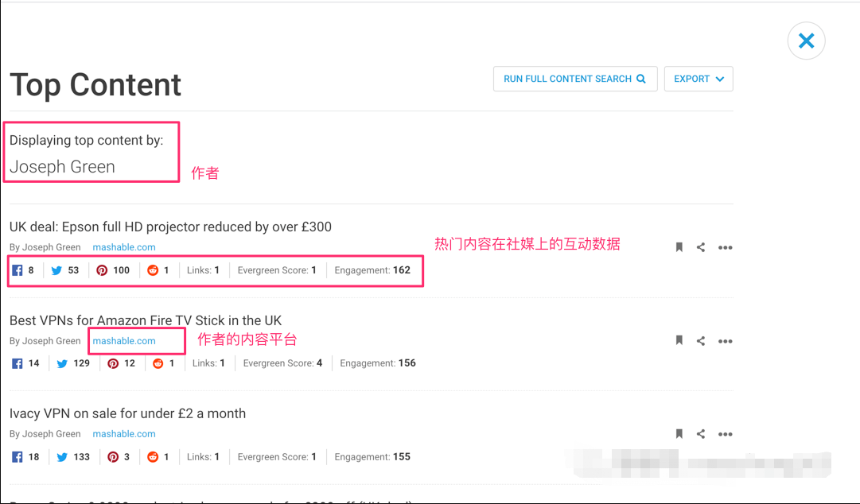Bookmark the Ivacy VPN article

tap(679, 434)
